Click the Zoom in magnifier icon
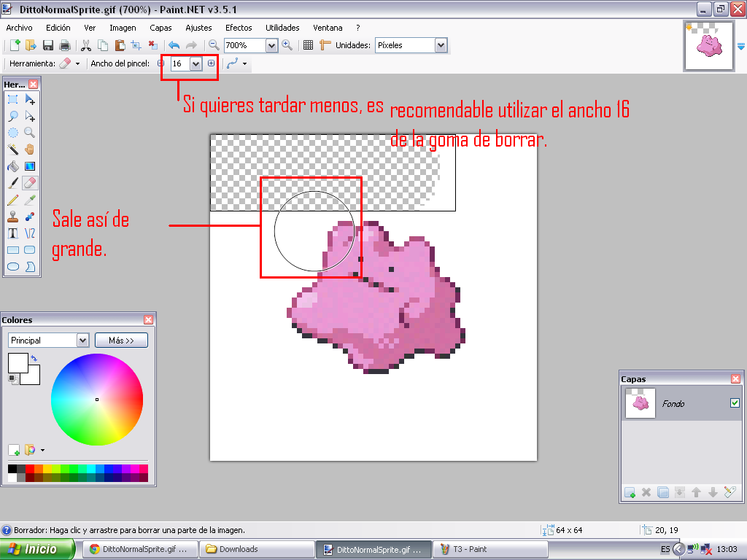This screenshot has width=747, height=560. pos(287,45)
